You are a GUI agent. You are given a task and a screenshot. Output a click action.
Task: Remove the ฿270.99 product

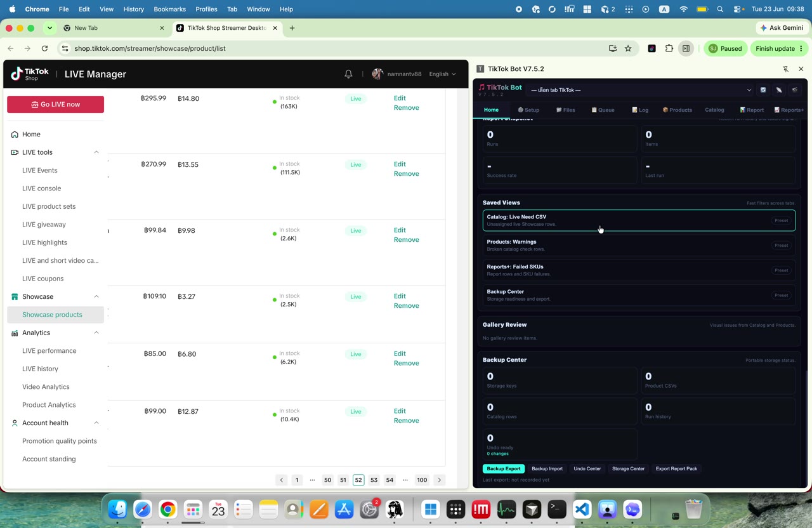406,174
